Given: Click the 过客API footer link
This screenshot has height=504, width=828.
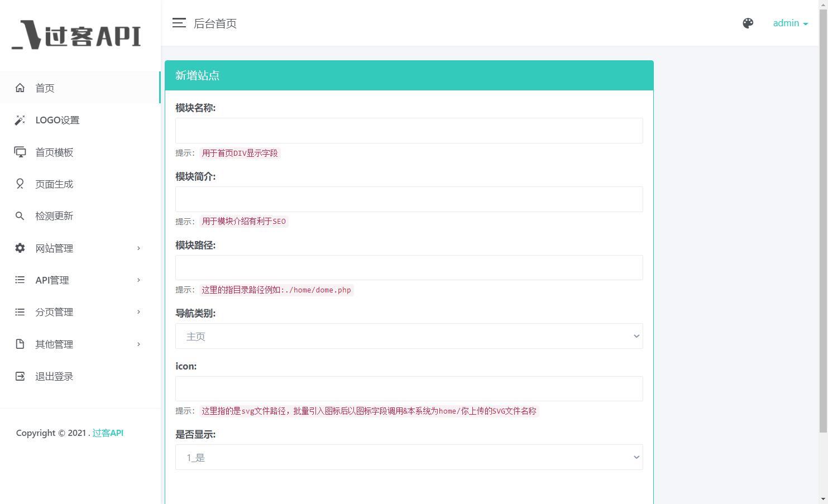Looking at the screenshot, I should [108, 433].
